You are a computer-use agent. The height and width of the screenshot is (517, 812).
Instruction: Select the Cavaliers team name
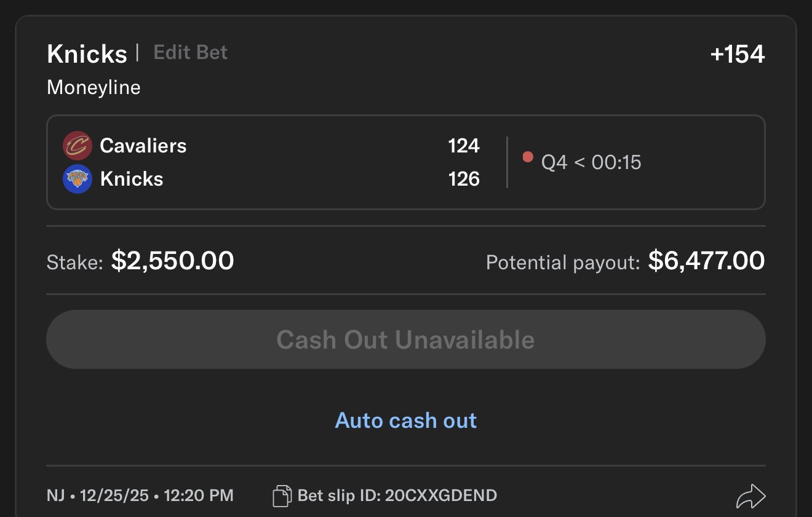tap(143, 146)
